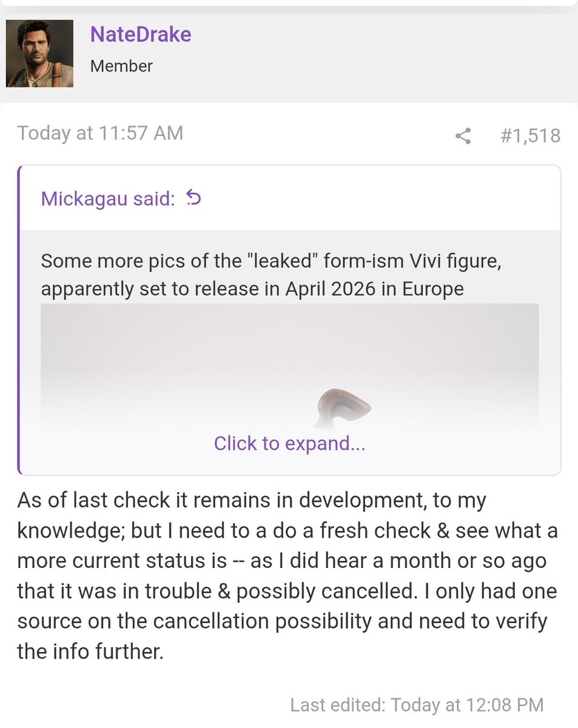
Task: Click the center of the quoted image preview
Action: coord(289,364)
